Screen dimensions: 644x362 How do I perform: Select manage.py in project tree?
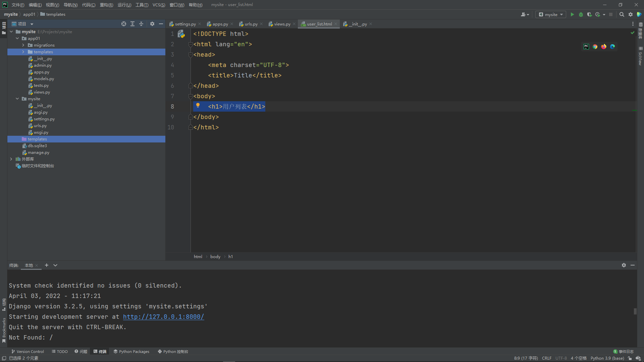click(x=39, y=153)
